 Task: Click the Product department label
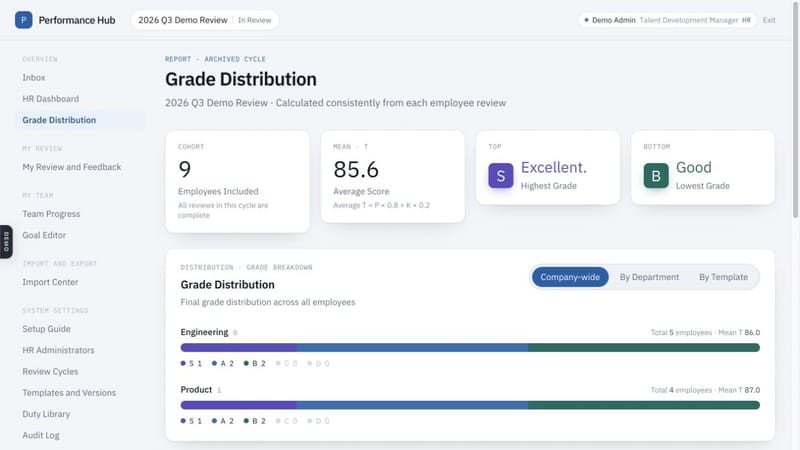click(x=196, y=390)
